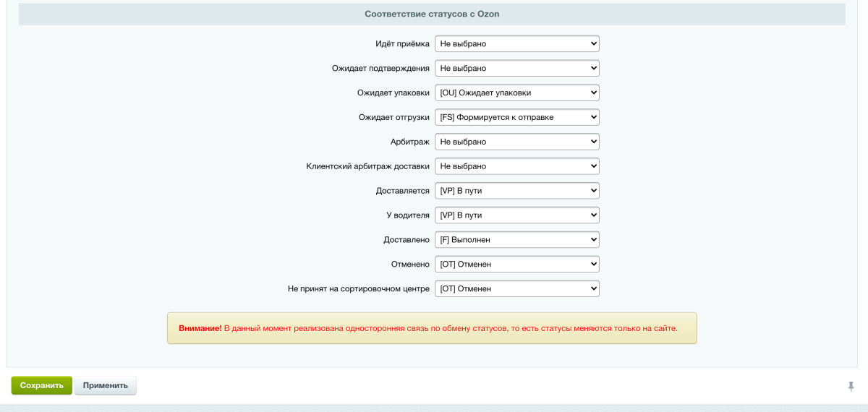Screen dimensions: 868x412
Task: Select the Арбитраж status dropdown
Action: [x=517, y=142]
